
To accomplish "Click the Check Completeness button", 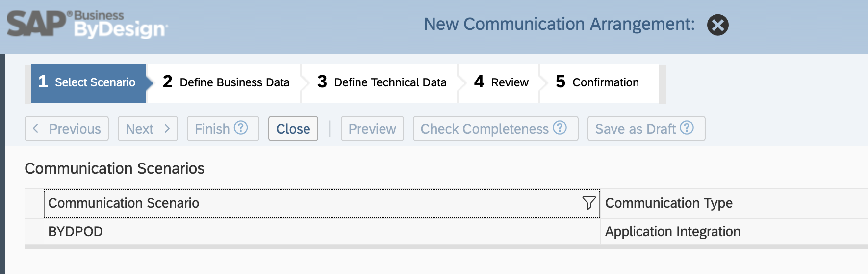I will pos(496,129).
